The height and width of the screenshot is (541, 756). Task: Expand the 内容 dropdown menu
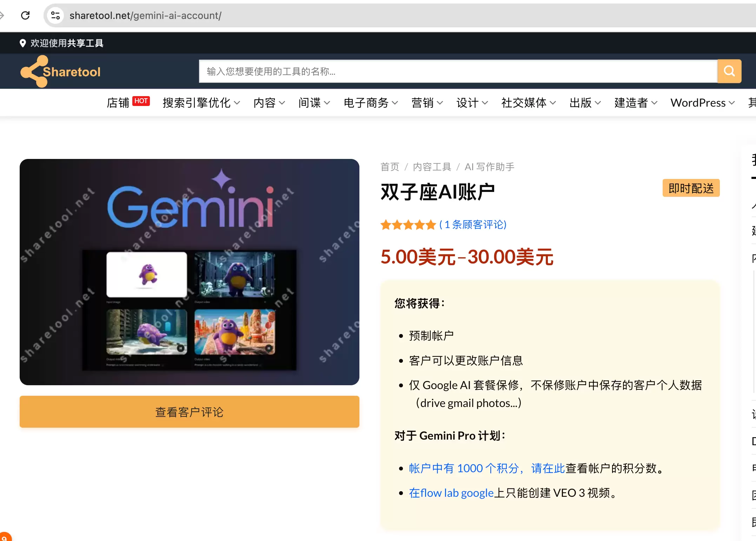pyautogui.click(x=269, y=103)
